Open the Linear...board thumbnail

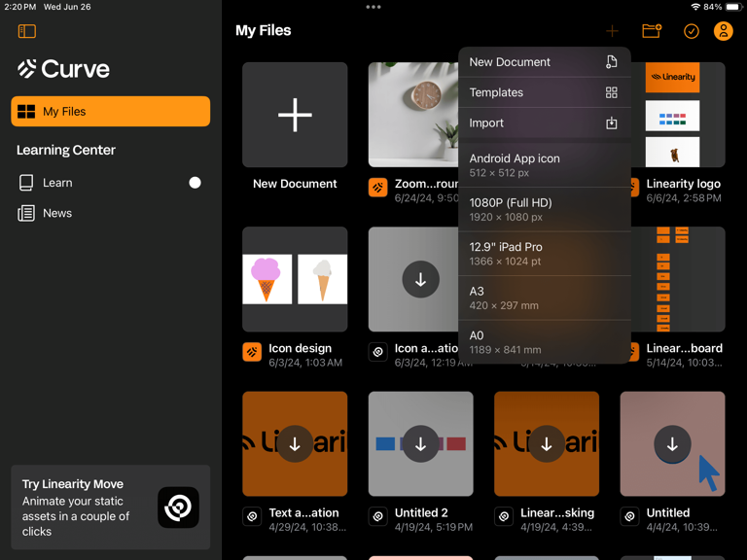coord(678,279)
